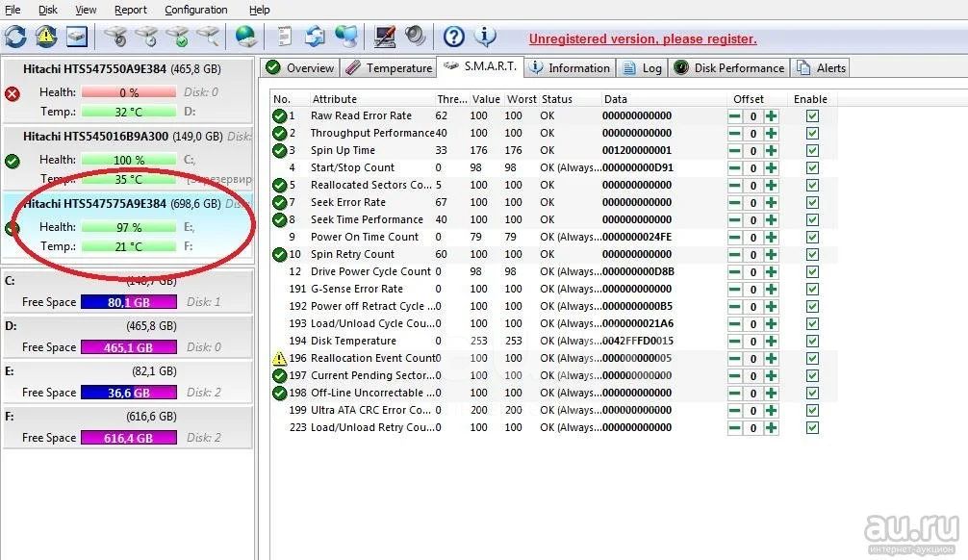Open the View menu
Viewport: 968px width, 560px height.
coord(86,10)
